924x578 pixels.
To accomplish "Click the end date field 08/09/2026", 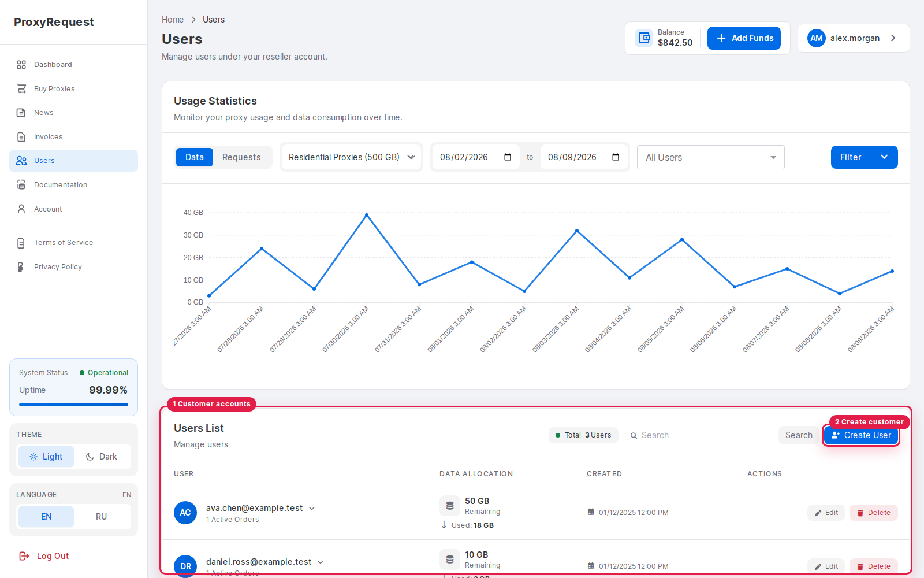I will 584,157.
